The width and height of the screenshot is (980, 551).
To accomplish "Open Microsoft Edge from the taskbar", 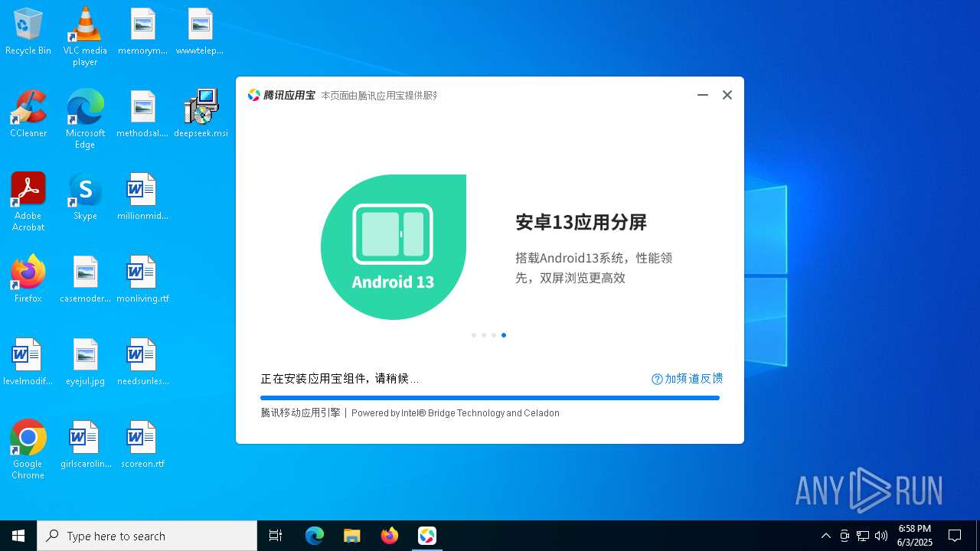I will [315, 536].
